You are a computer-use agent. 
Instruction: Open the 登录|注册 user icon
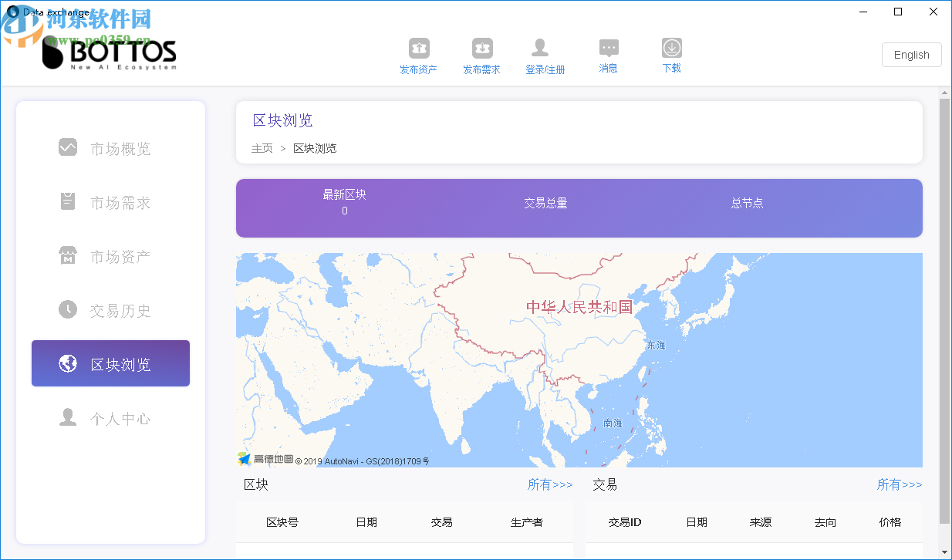[x=539, y=48]
